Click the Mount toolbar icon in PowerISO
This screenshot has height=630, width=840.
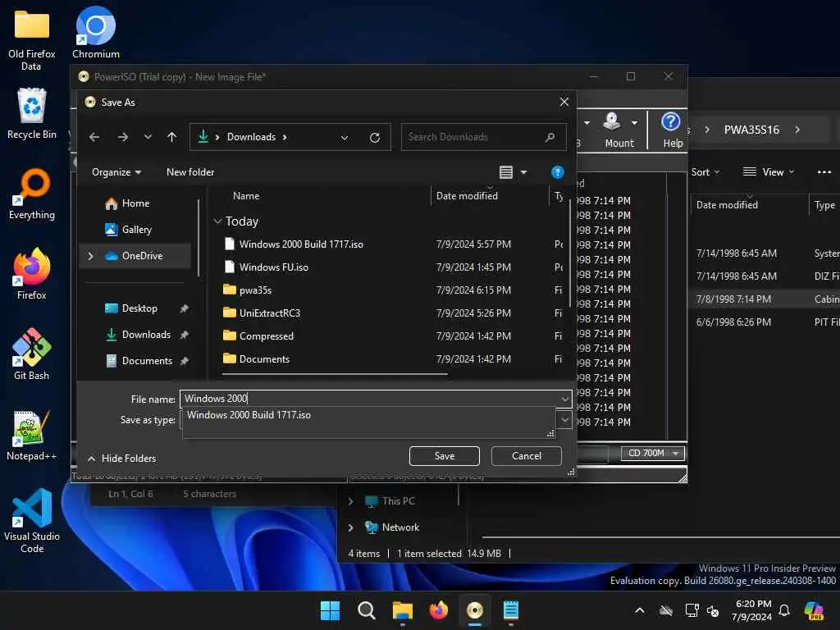pyautogui.click(x=612, y=122)
